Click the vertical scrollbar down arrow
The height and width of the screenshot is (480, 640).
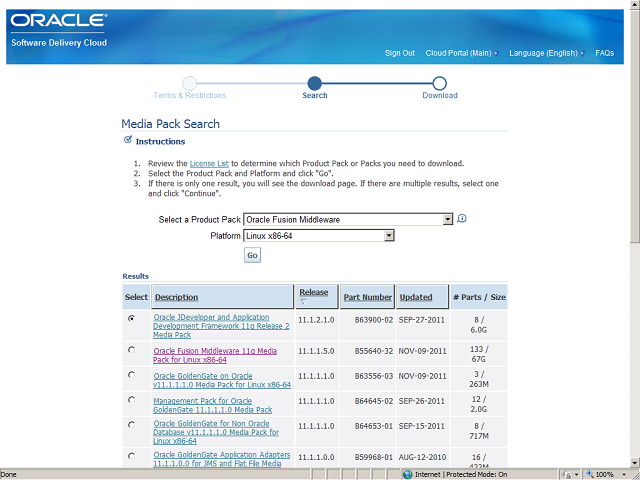tap(633, 461)
